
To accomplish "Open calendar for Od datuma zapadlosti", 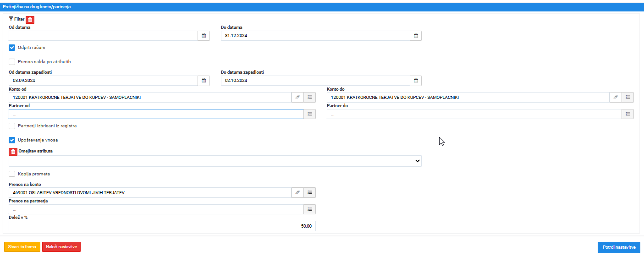I will pos(204,81).
